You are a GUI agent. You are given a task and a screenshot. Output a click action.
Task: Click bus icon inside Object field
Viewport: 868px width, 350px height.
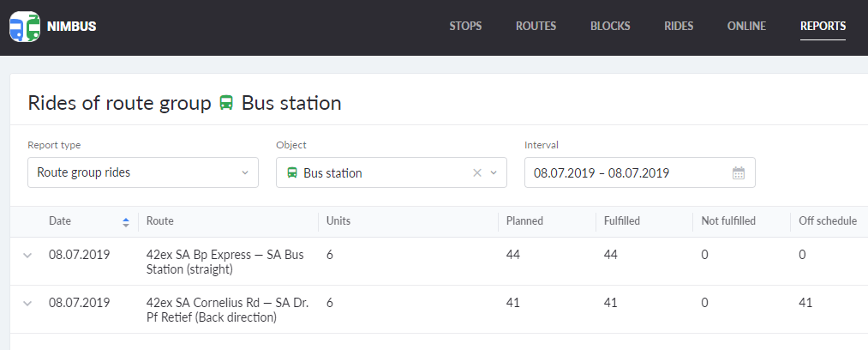tap(292, 173)
